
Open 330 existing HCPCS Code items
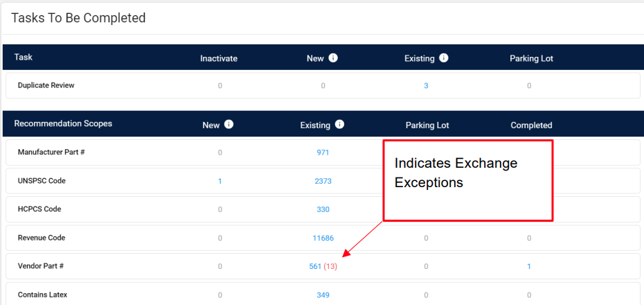click(322, 209)
